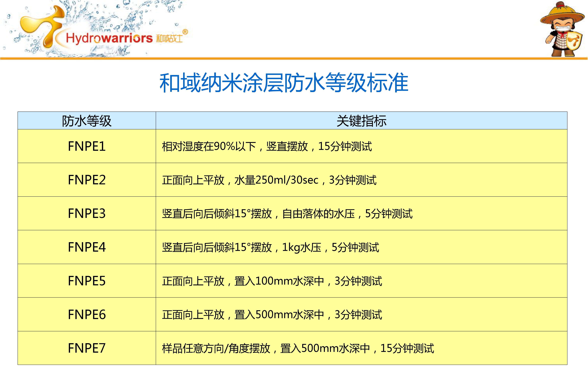The width and height of the screenshot is (588, 382).
Task: Select the FNPE1 cell
Action: click(x=87, y=146)
